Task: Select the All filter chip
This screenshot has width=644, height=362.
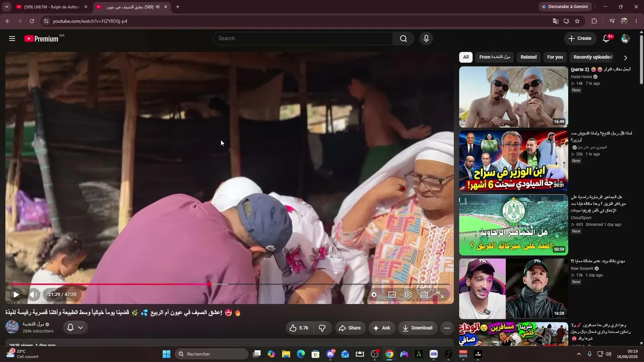Action: click(x=466, y=57)
